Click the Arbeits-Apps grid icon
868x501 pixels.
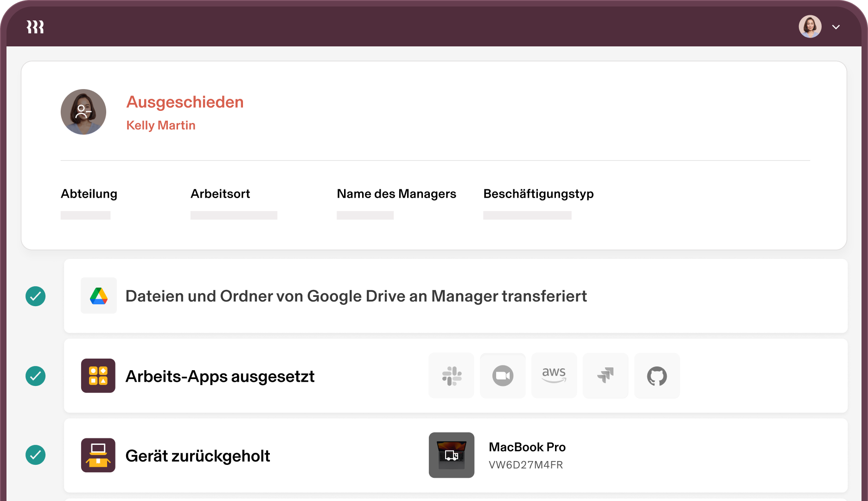point(98,376)
